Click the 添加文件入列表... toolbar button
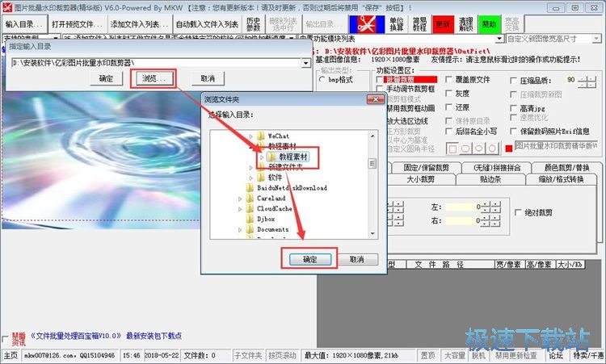This screenshot has height=364, width=606. coord(140,24)
